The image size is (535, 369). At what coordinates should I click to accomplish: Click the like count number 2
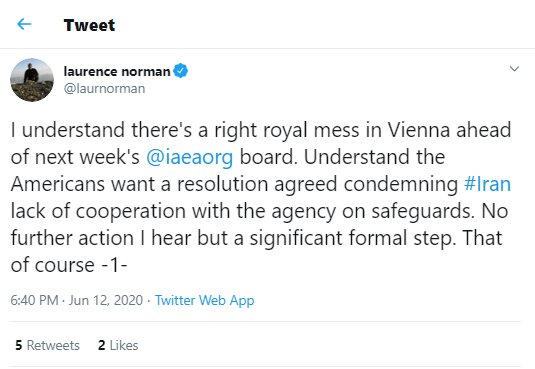(x=101, y=345)
